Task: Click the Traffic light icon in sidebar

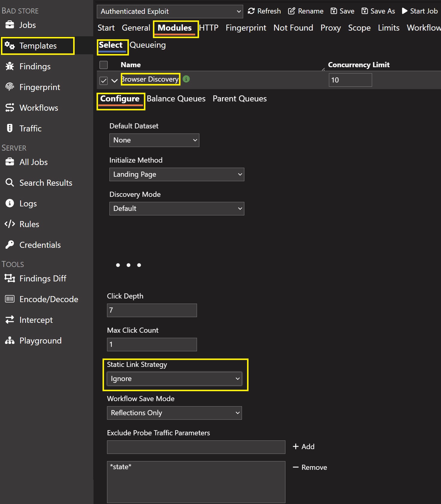Action: point(10,128)
